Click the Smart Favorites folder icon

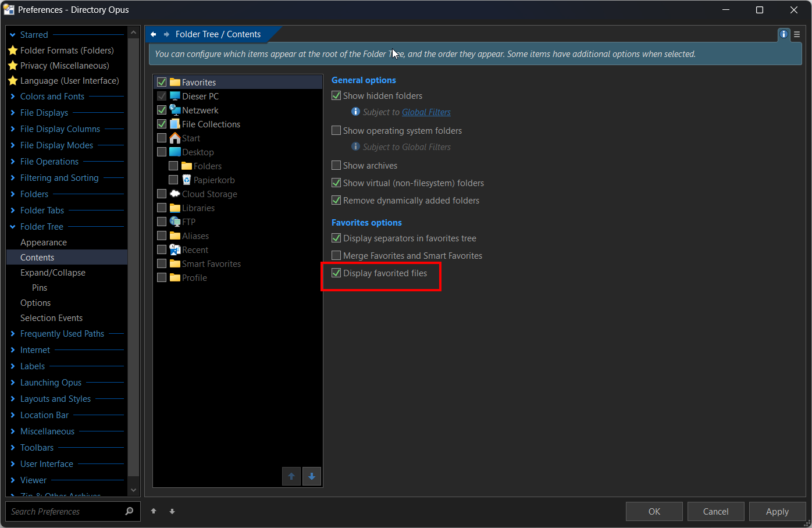pyautogui.click(x=175, y=263)
